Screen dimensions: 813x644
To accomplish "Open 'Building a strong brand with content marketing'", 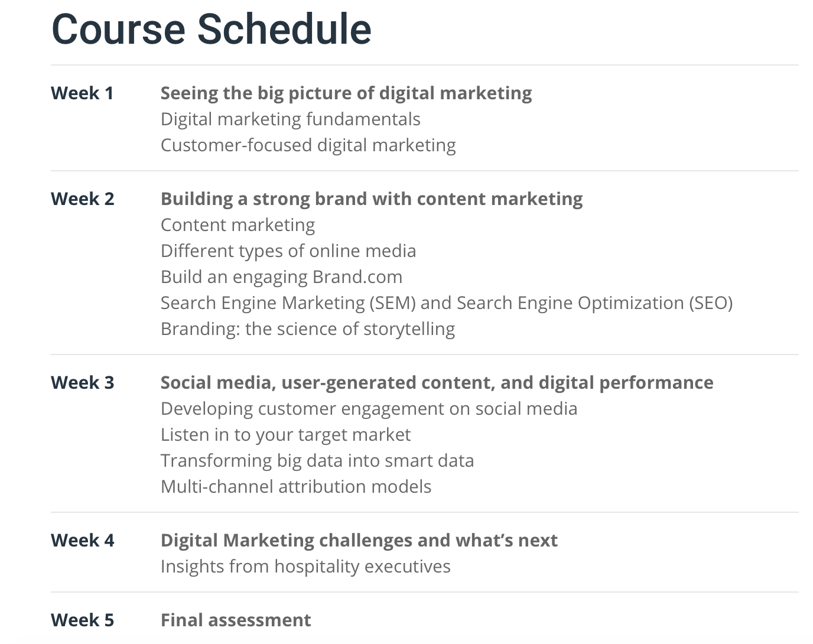I will tap(371, 199).
